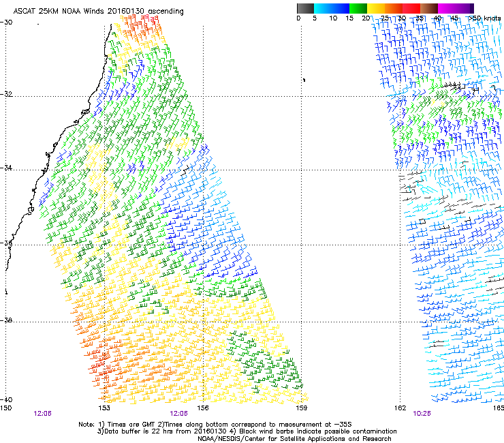Click the '159' longitude axis label
This screenshot has height=443, width=504.
click(302, 408)
